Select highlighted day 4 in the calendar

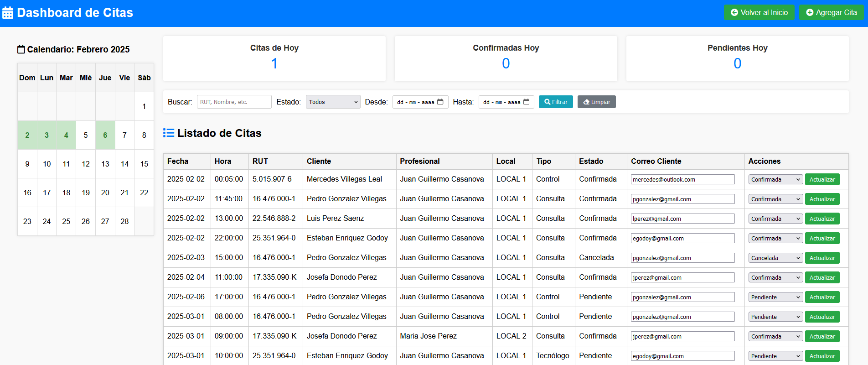[66, 135]
